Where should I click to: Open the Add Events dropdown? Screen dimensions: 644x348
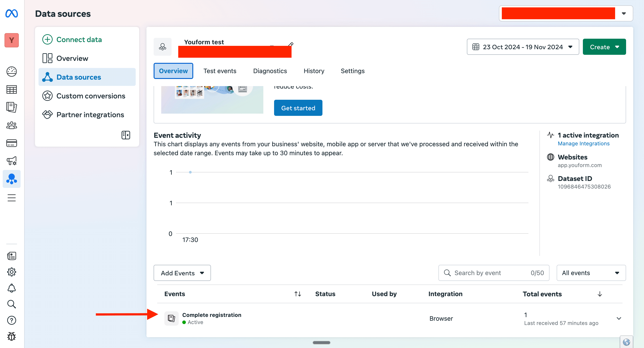pos(182,273)
